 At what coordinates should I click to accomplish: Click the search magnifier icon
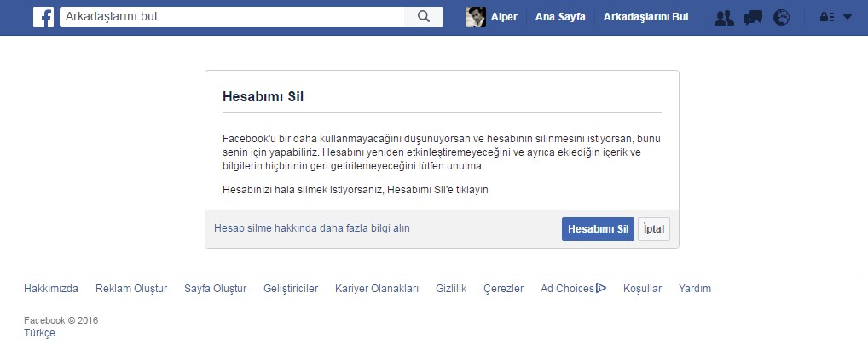(x=424, y=17)
